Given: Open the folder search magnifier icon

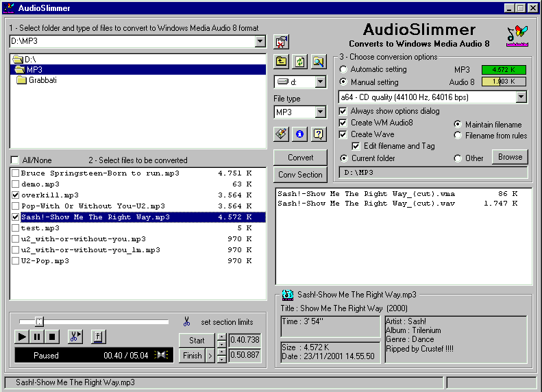Looking at the screenshot, I should tap(319, 62).
